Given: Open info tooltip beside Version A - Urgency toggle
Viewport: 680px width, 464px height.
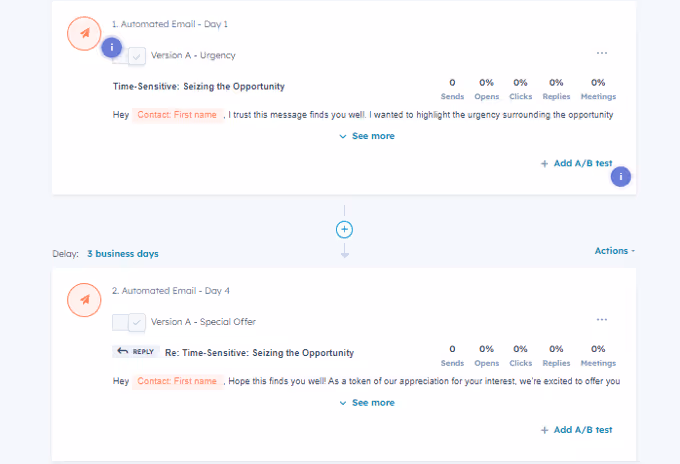Looking at the screenshot, I should click(112, 47).
